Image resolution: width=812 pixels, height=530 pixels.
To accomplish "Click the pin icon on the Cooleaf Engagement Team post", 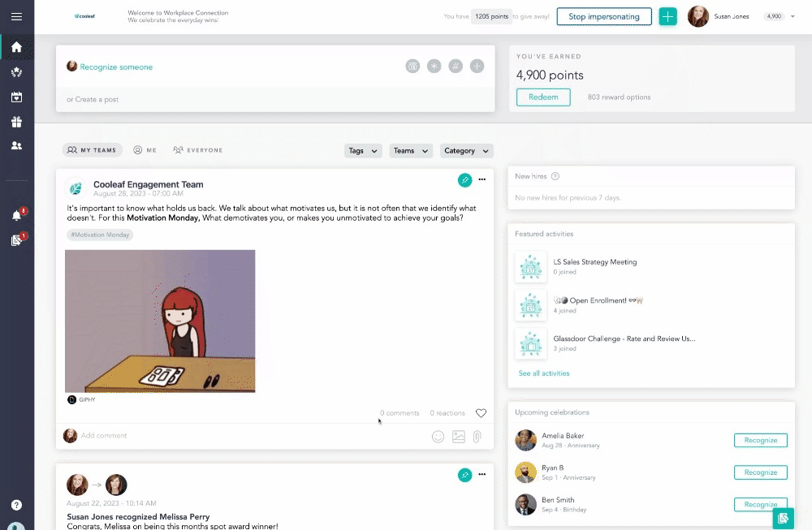I will tap(464, 179).
